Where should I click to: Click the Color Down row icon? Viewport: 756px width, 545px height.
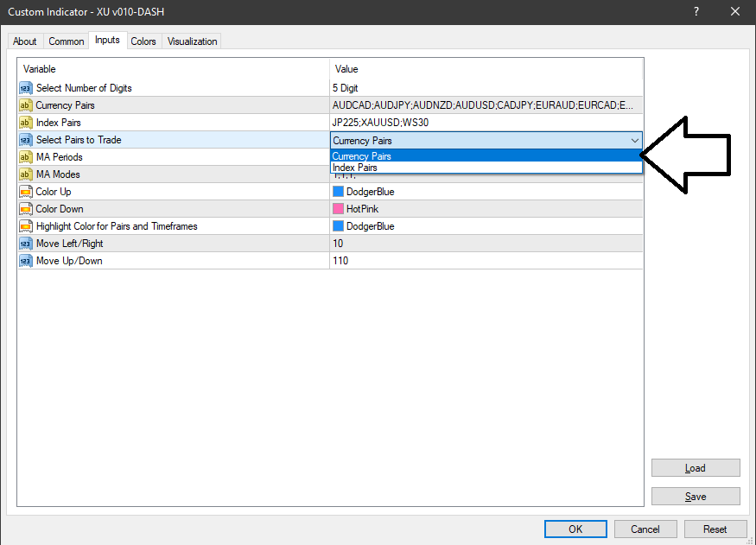(25, 209)
